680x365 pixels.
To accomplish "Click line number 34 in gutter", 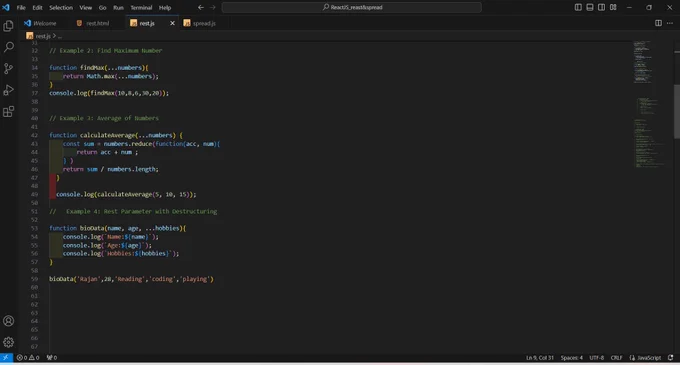I will click(x=34, y=68).
